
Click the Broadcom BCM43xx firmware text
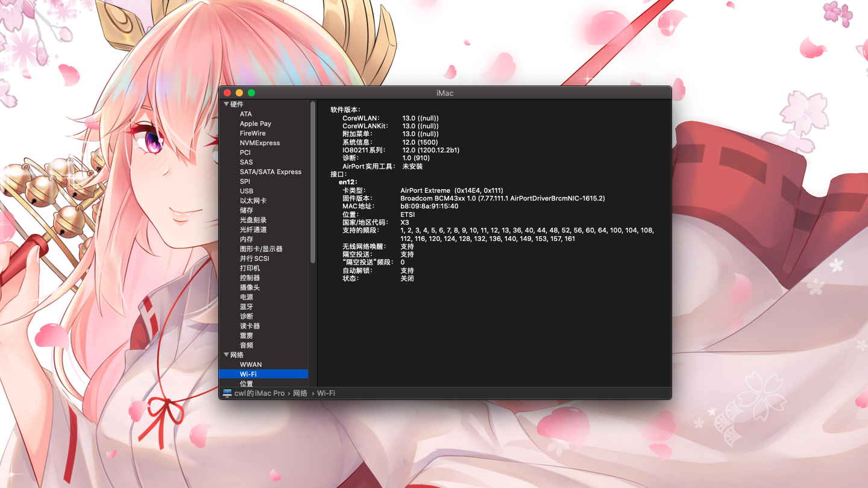503,198
